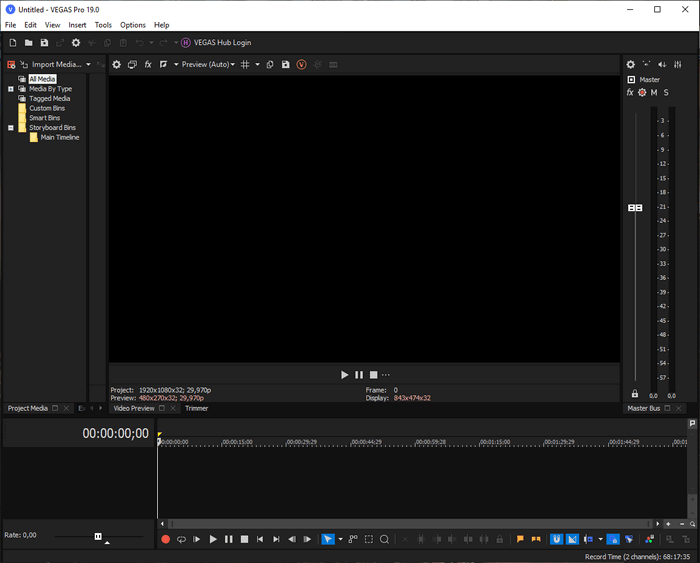Image resolution: width=700 pixels, height=563 pixels.
Task: Open project properties gear in main toolbar
Action: click(76, 42)
